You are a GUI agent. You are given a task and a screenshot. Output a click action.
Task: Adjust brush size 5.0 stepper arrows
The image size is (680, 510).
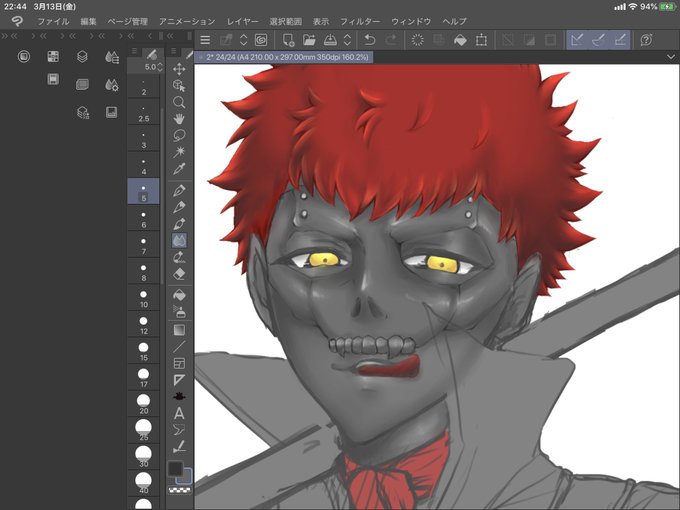160,67
